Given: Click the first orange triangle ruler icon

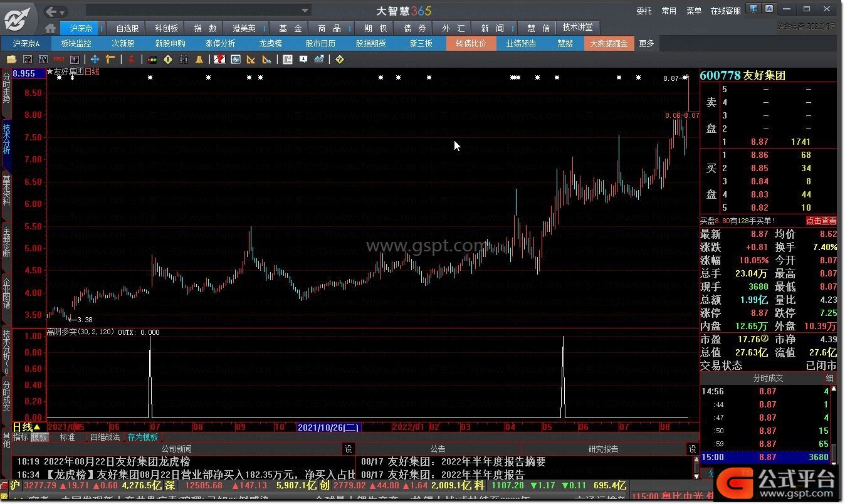Looking at the screenshot, I should click(251, 60).
